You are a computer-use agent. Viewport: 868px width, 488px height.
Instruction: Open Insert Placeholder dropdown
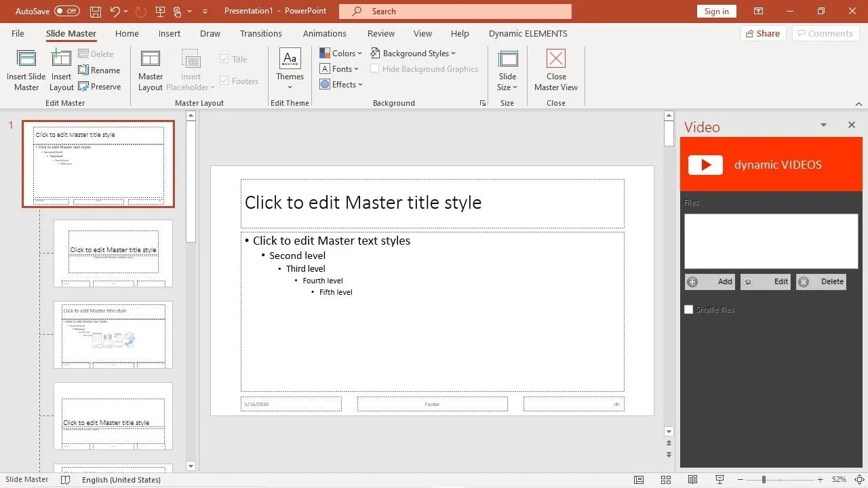click(x=191, y=70)
